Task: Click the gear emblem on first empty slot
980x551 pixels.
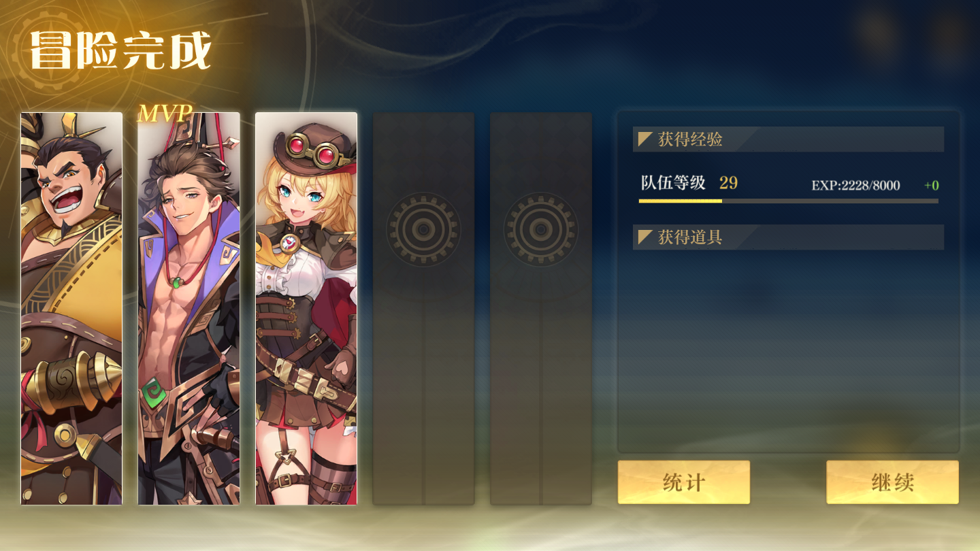Action: (x=423, y=229)
